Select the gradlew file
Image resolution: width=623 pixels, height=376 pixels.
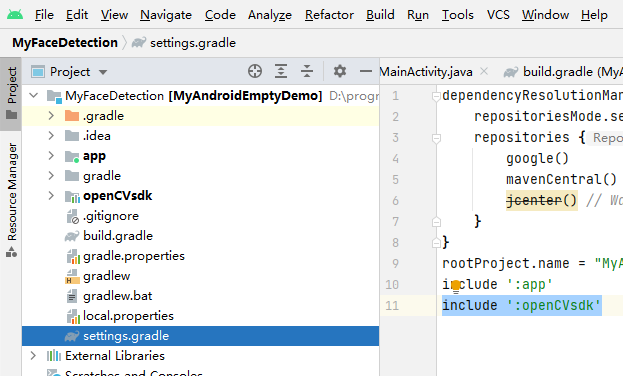201,276
